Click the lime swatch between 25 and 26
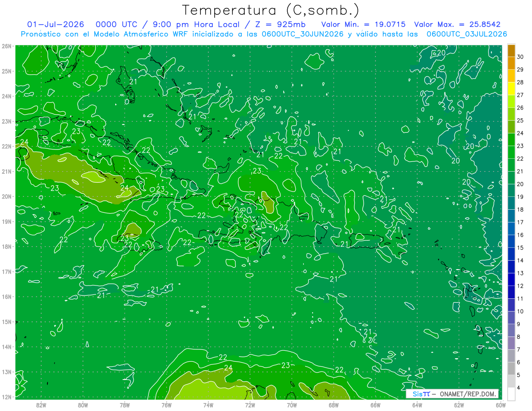Viewport: 532px width, 411px height. tap(511, 114)
